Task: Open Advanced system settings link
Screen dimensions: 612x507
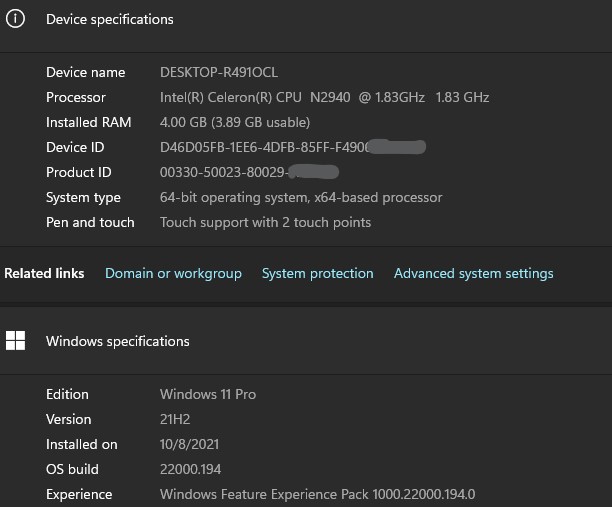Action: click(473, 274)
